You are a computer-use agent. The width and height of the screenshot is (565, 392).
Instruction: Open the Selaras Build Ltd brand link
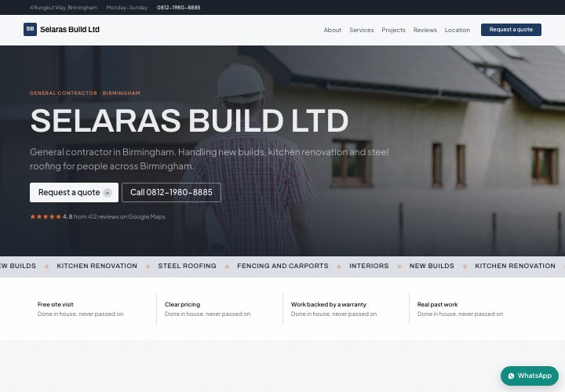click(x=62, y=30)
